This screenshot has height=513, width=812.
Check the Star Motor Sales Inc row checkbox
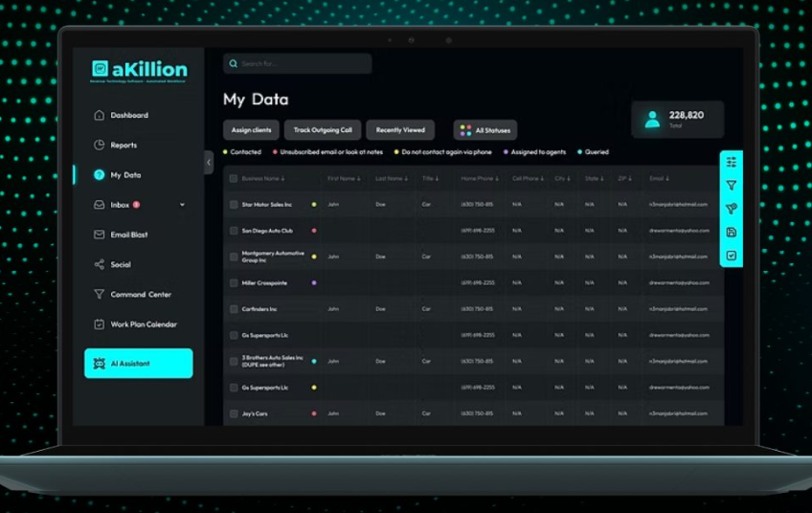(x=234, y=204)
